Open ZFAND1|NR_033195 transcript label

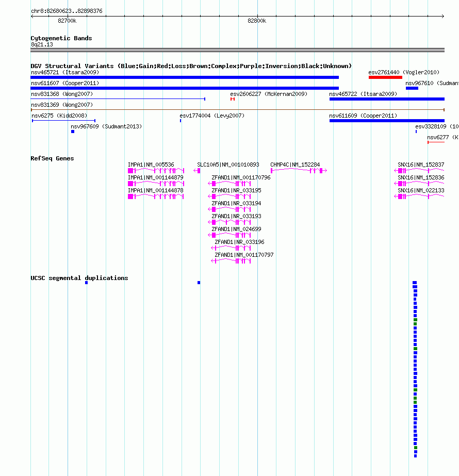tap(237, 190)
